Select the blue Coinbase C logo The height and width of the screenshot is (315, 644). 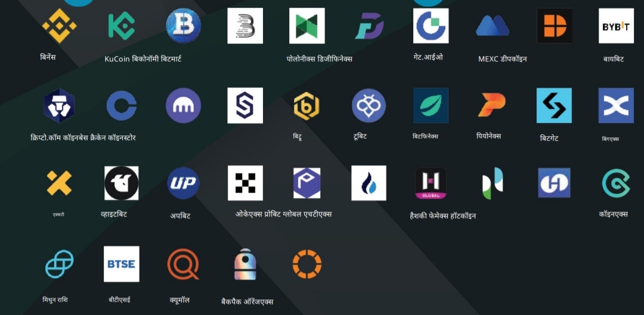tap(121, 106)
